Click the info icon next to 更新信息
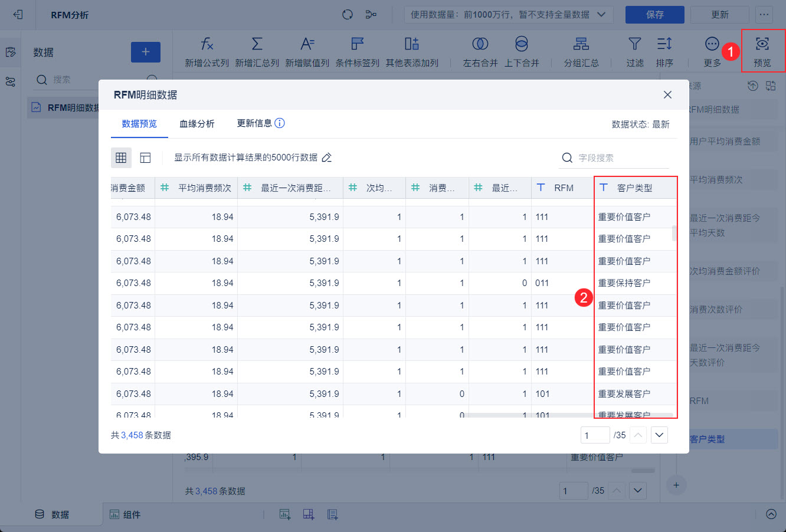The image size is (786, 532). coord(280,123)
